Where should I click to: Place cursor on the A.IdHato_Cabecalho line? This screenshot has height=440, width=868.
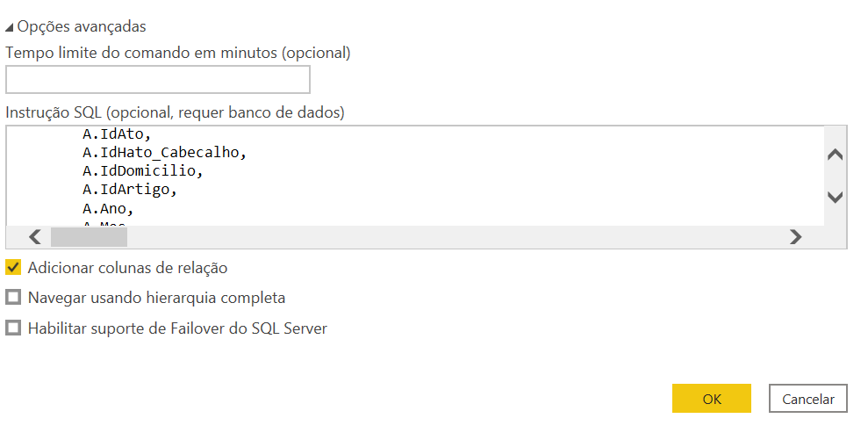click(x=164, y=153)
